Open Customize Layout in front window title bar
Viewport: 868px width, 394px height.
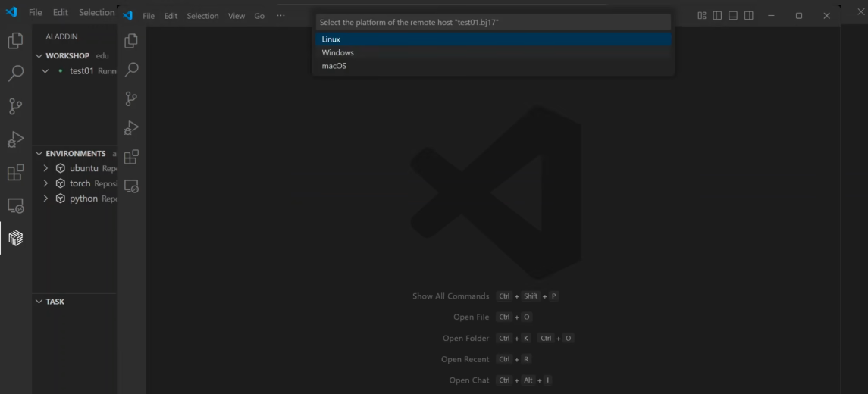[702, 15]
